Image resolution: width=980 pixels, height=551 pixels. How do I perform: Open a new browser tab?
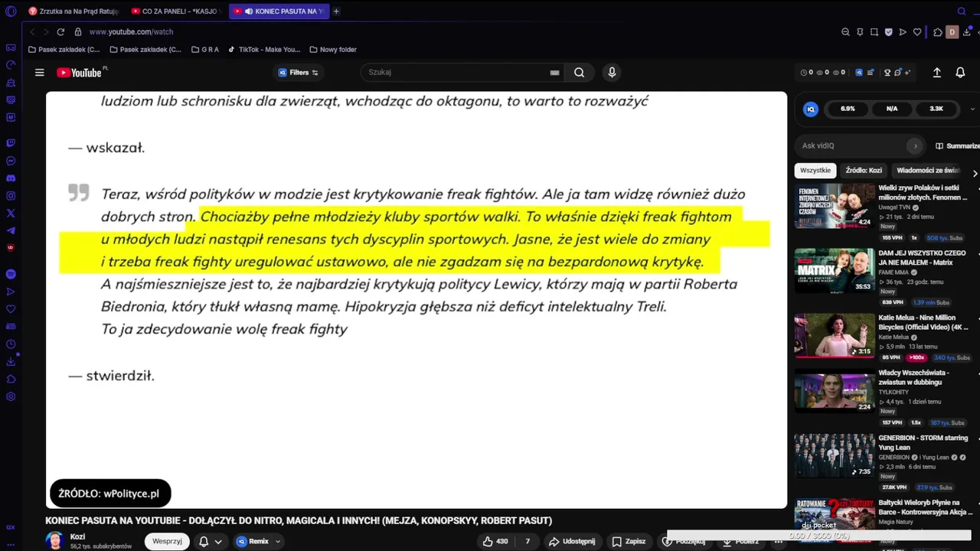336,11
